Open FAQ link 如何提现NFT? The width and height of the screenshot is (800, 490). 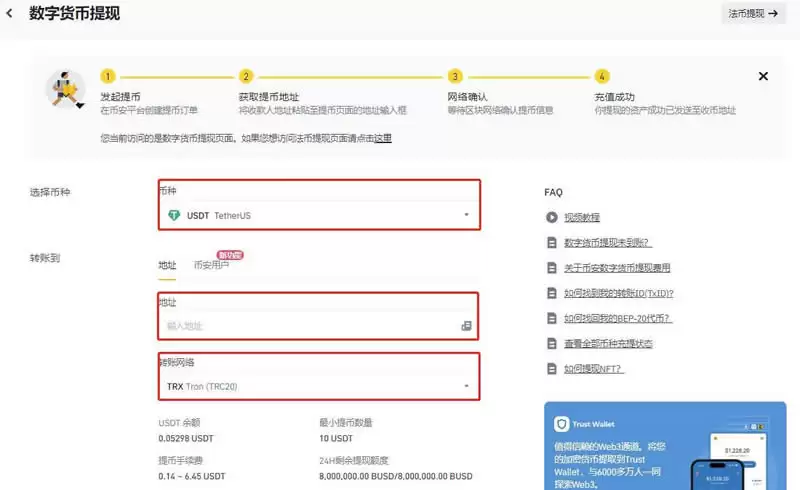(x=593, y=369)
